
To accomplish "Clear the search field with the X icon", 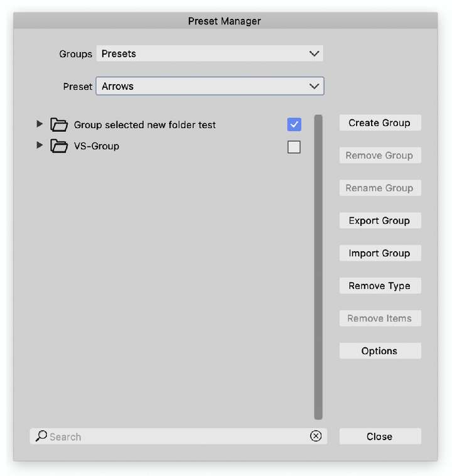I will (316, 436).
